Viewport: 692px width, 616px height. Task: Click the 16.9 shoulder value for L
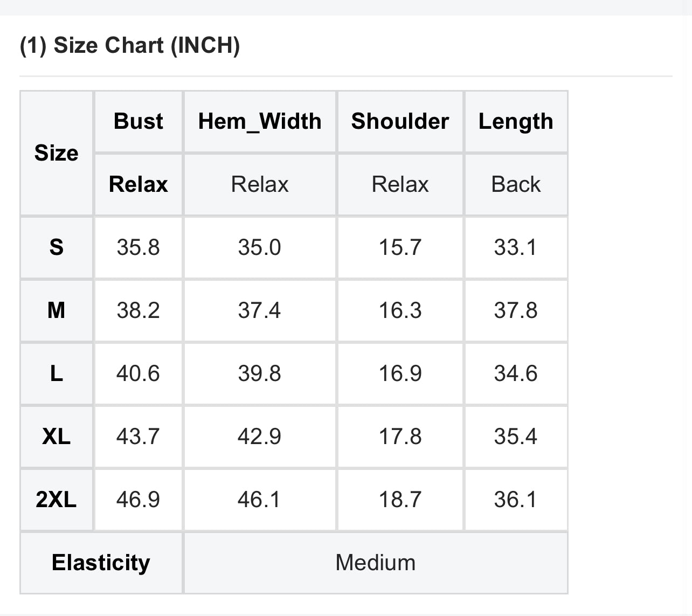coord(400,373)
